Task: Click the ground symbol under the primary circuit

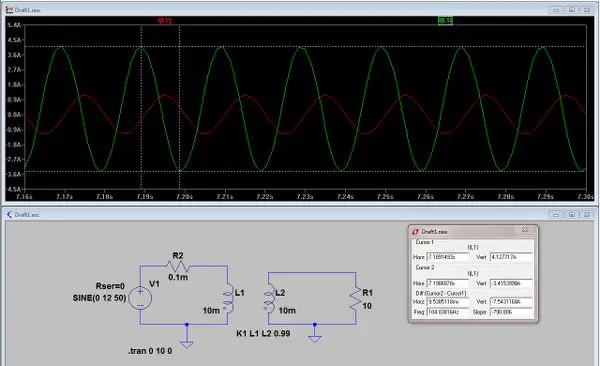Action: click(187, 341)
